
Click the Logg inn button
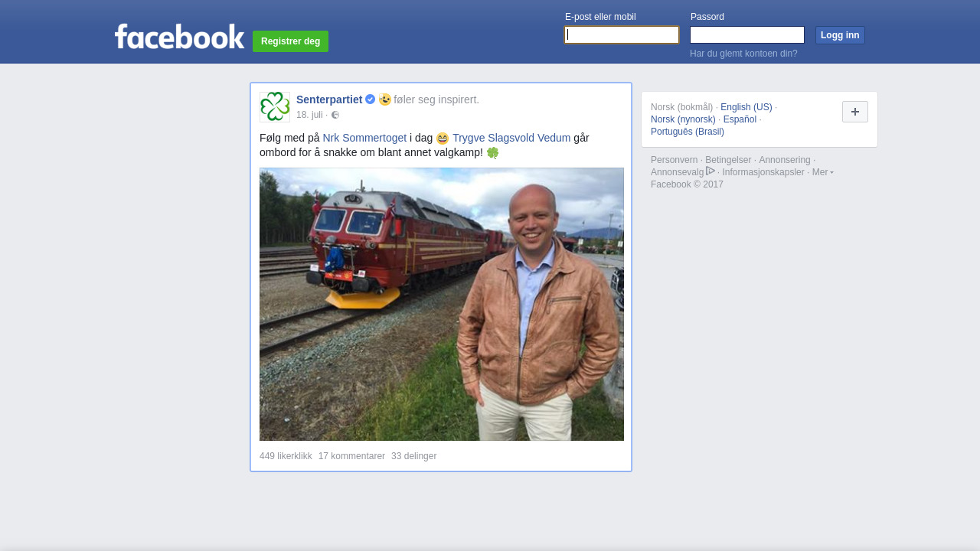coord(840,35)
